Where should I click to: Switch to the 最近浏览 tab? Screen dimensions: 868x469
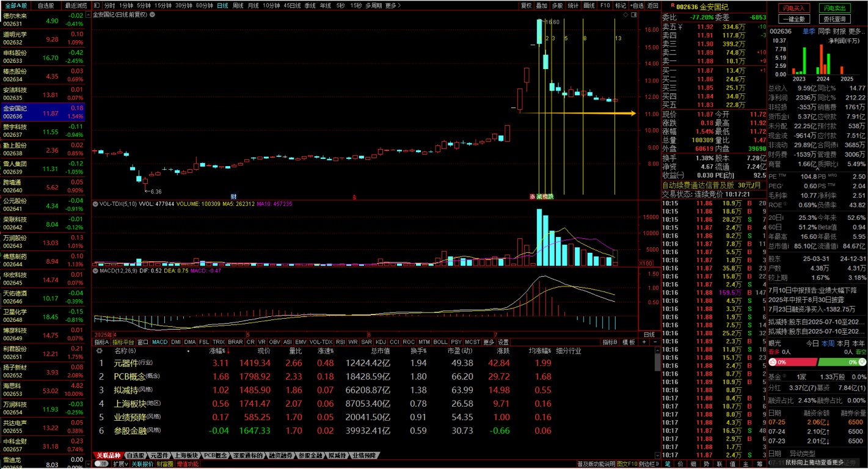point(76,5)
